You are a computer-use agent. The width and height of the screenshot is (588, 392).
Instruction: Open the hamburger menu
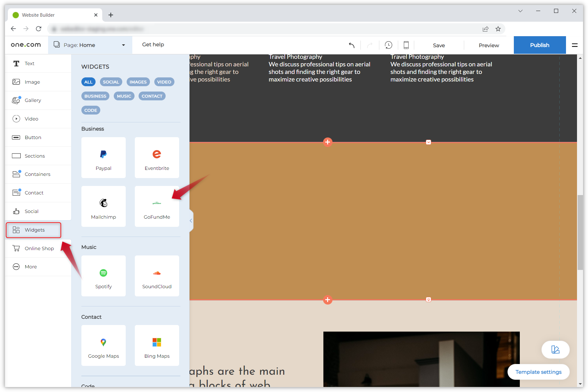[575, 45]
